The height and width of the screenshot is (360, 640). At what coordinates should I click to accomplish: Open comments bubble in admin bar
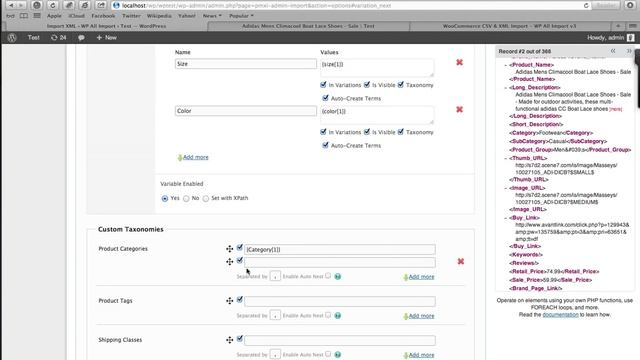[81, 38]
